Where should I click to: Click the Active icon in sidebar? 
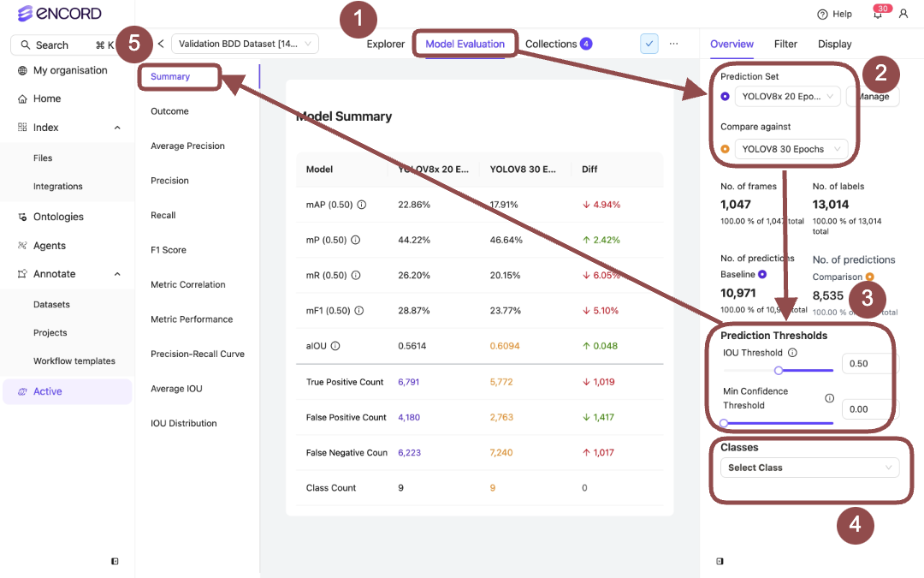point(22,391)
